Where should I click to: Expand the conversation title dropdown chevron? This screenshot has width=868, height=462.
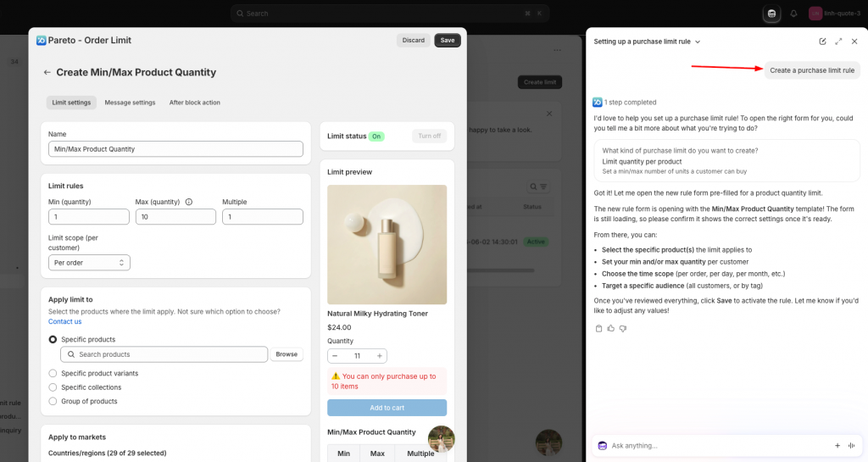coord(698,42)
